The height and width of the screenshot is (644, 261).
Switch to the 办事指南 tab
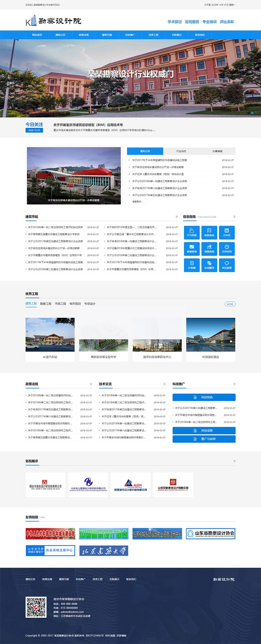coord(217,151)
